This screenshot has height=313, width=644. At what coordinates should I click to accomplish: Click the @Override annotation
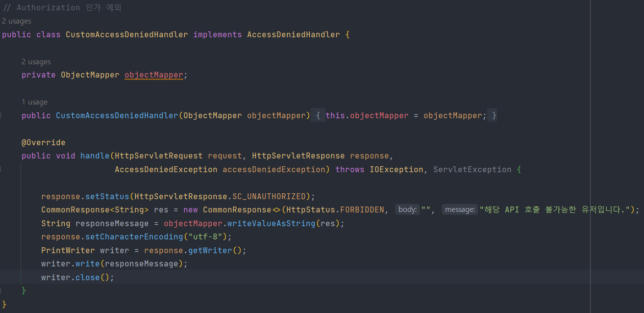coord(43,142)
